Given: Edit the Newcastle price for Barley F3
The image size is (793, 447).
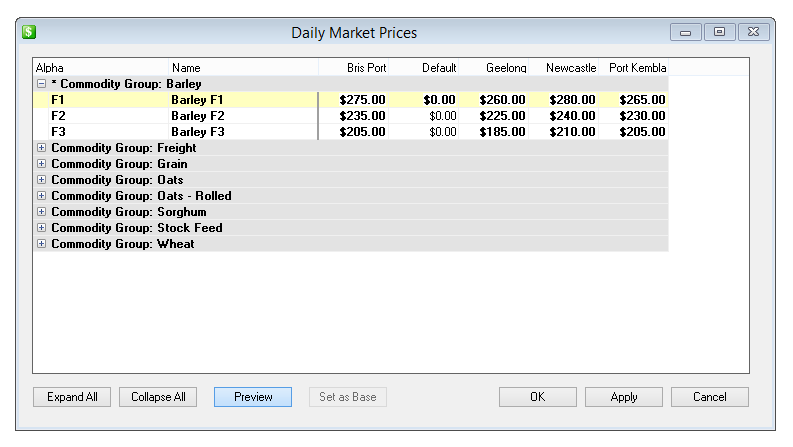Looking at the screenshot, I should [x=573, y=132].
